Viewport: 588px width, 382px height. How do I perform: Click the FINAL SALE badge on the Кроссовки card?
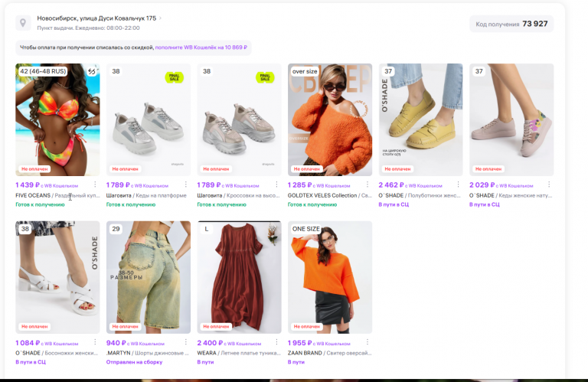[265, 77]
